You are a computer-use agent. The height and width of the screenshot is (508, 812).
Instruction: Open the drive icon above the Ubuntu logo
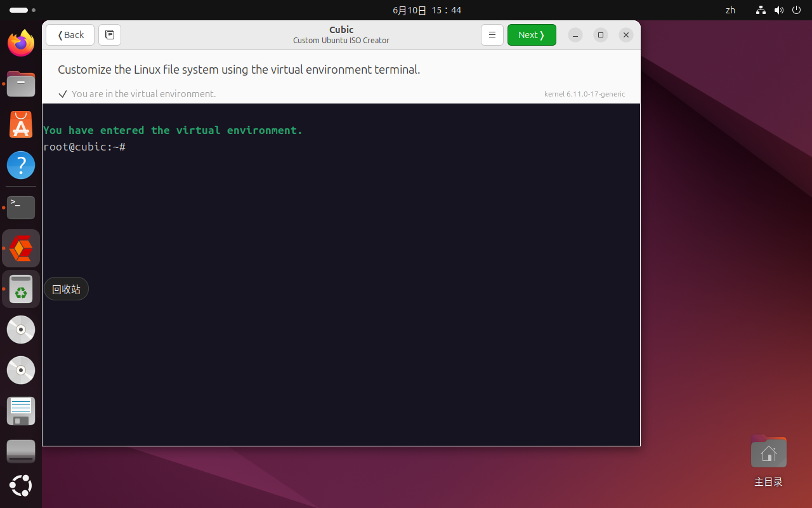[x=21, y=451]
